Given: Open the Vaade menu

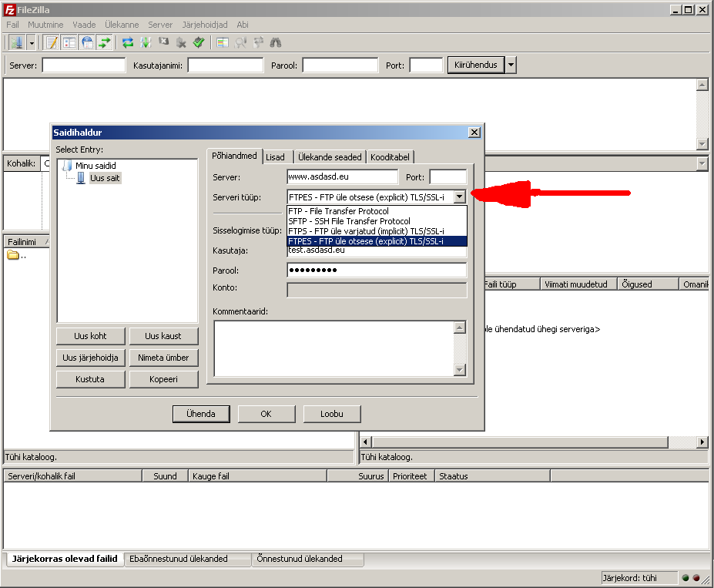Looking at the screenshot, I should click(84, 25).
